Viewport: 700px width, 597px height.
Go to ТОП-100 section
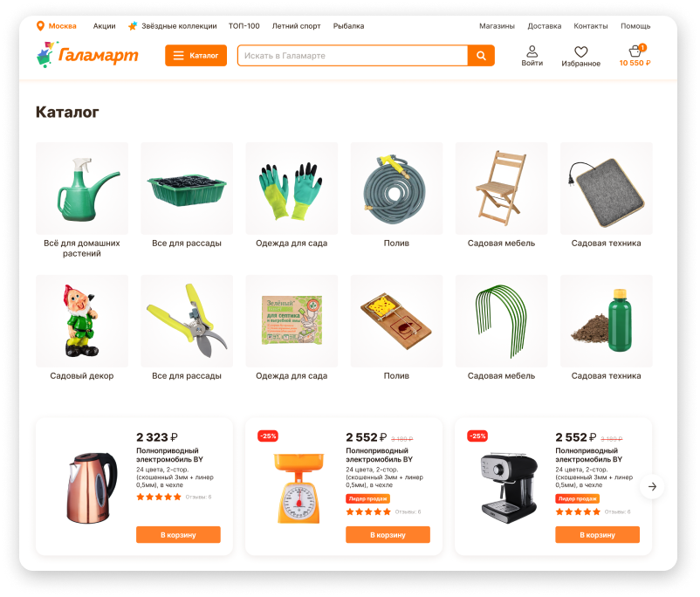click(244, 26)
